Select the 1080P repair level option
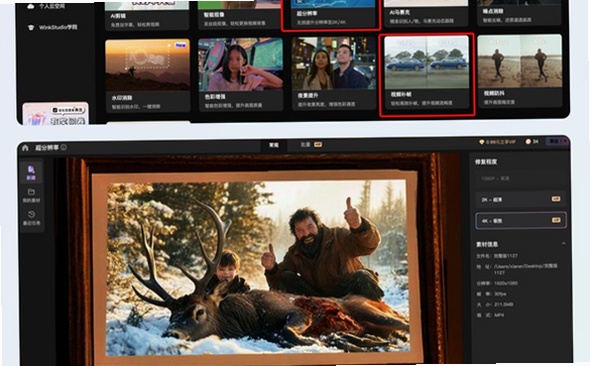 click(521, 178)
